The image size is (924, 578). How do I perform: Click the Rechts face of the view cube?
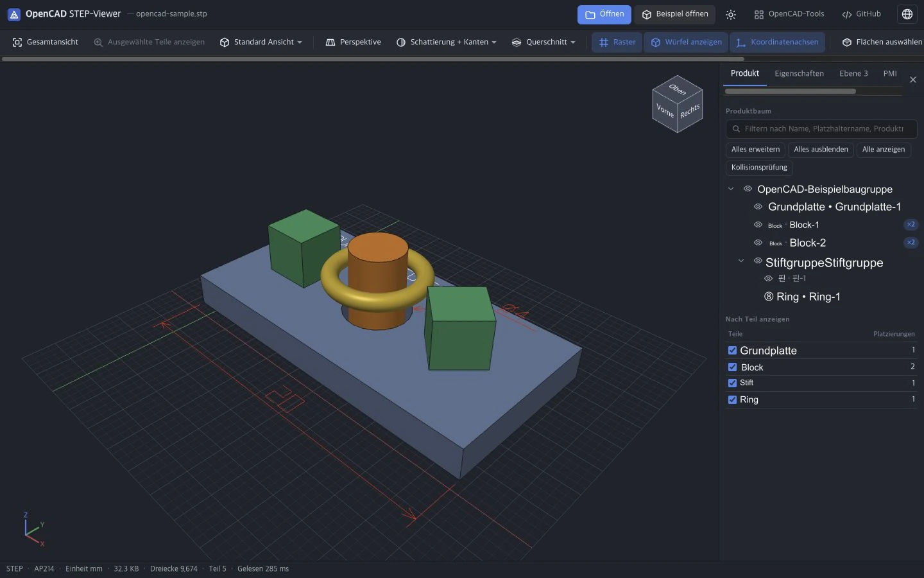pyautogui.click(x=690, y=111)
